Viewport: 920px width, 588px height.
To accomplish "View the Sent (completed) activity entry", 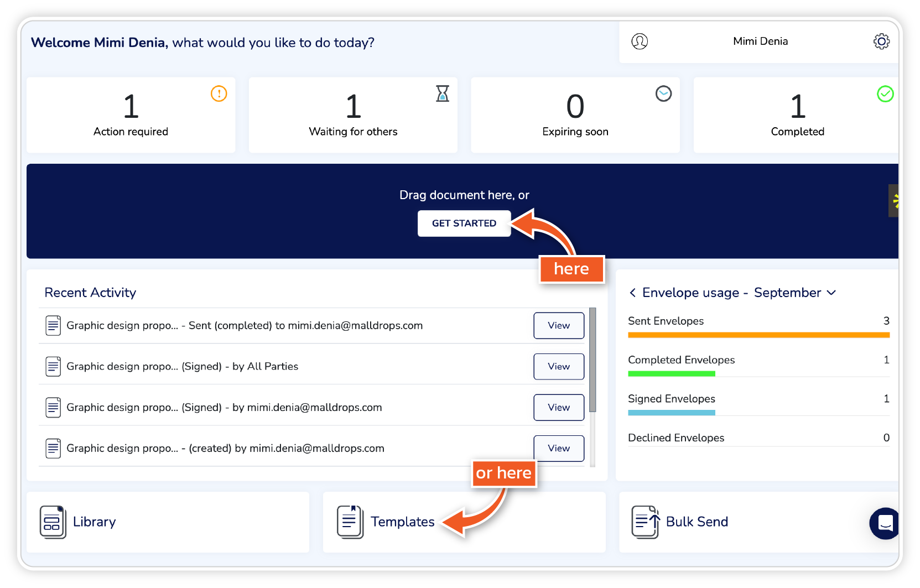I will tap(559, 325).
